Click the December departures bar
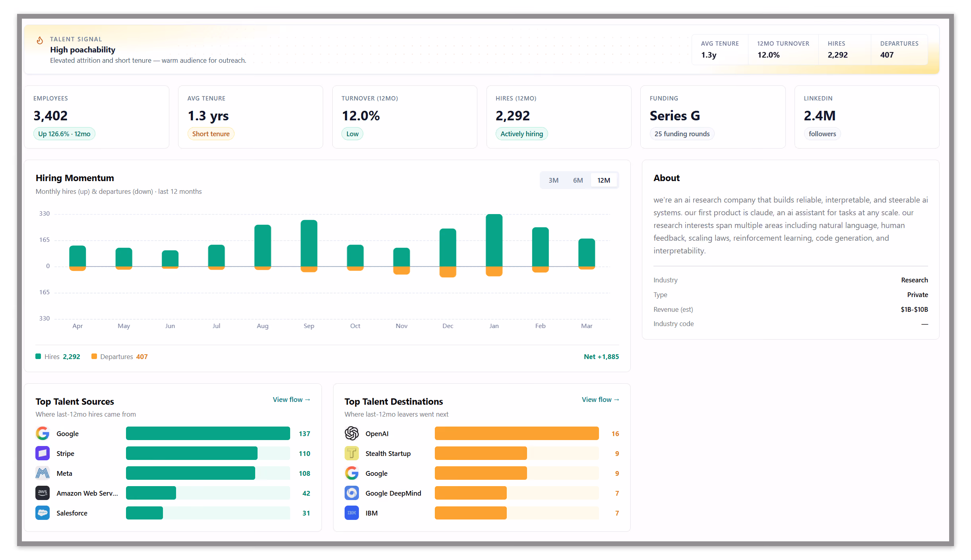 pos(448,272)
